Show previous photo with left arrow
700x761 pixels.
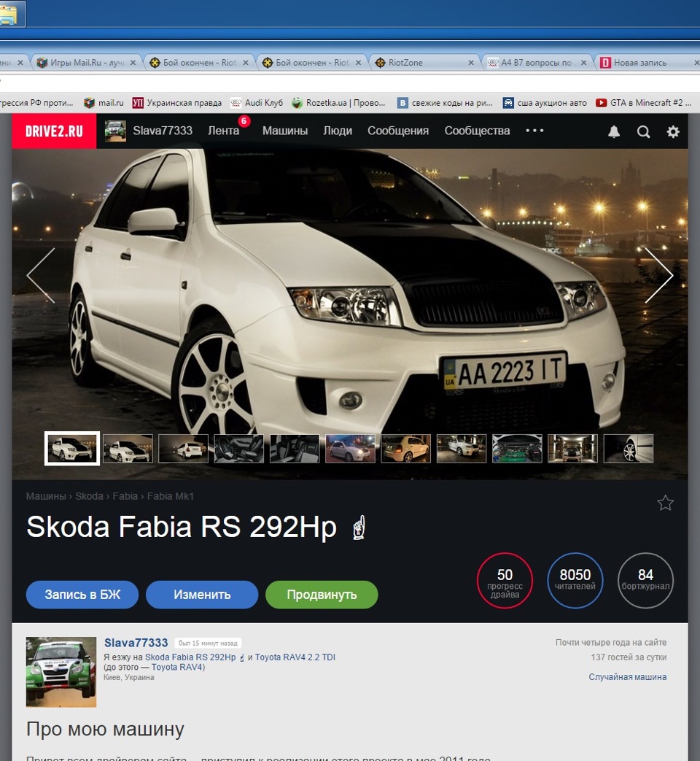[41, 275]
